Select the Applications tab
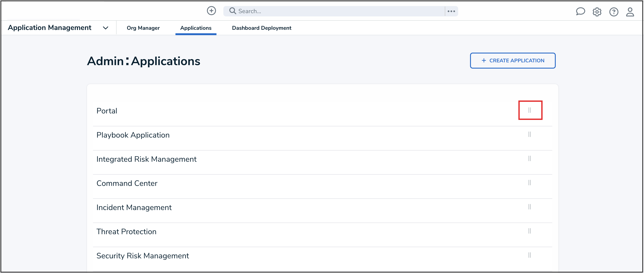Image resolution: width=644 pixels, height=273 pixels. tap(196, 28)
